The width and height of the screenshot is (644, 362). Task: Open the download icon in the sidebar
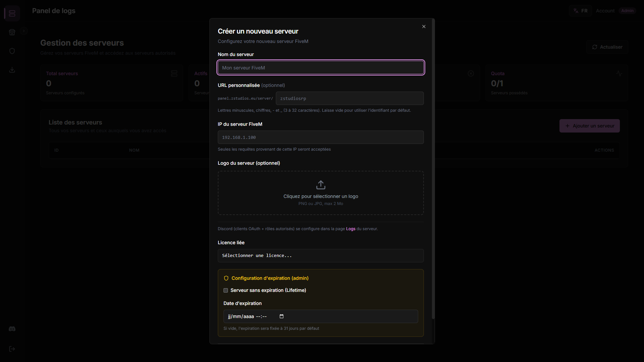[12, 70]
